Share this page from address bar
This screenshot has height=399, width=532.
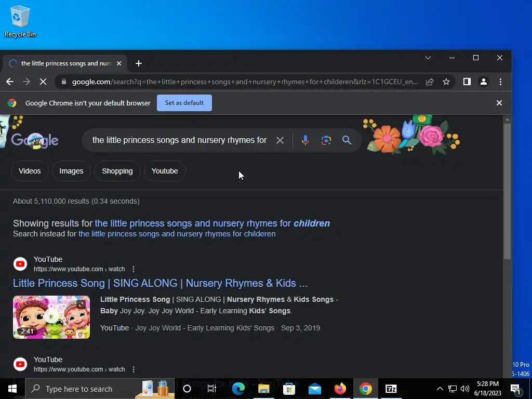pos(430,82)
